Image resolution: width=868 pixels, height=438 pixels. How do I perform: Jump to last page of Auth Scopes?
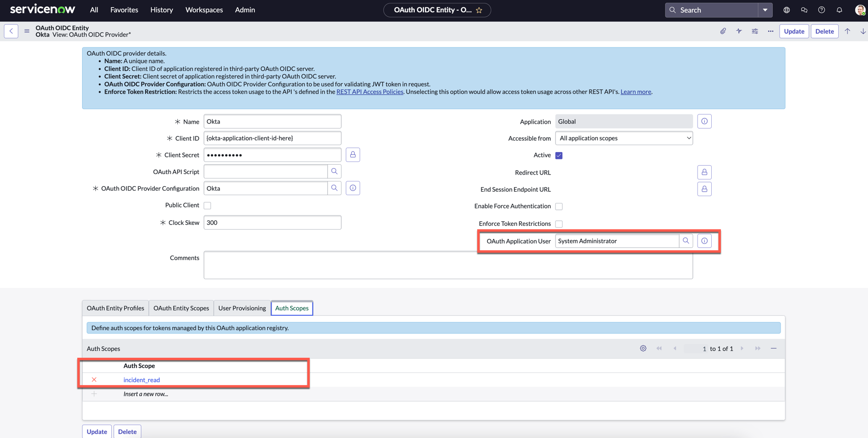click(758, 349)
